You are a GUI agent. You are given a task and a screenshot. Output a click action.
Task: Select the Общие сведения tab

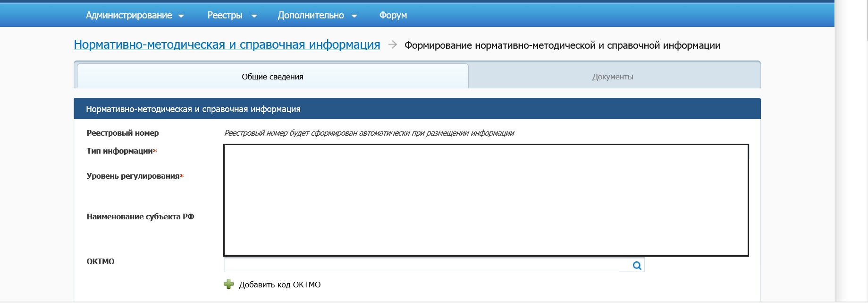pyautogui.click(x=272, y=77)
